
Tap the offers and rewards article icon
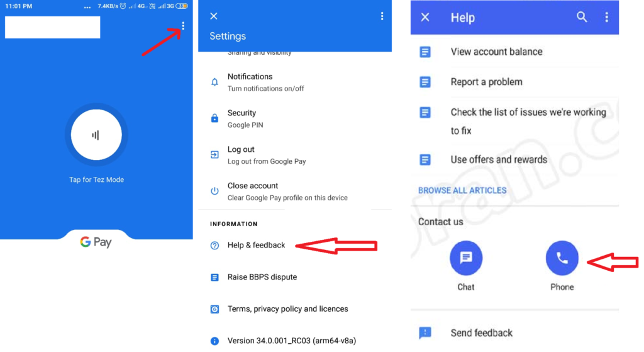tap(425, 159)
